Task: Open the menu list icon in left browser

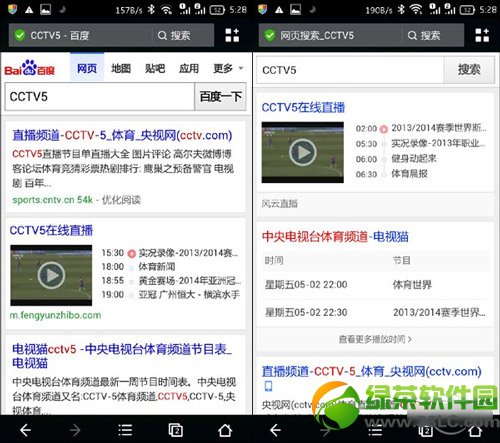Action: 125,430
